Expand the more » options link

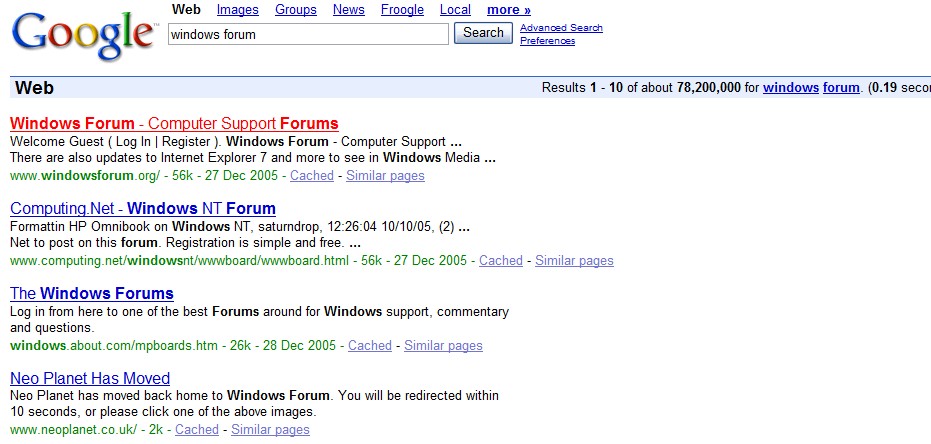pyautogui.click(x=509, y=10)
